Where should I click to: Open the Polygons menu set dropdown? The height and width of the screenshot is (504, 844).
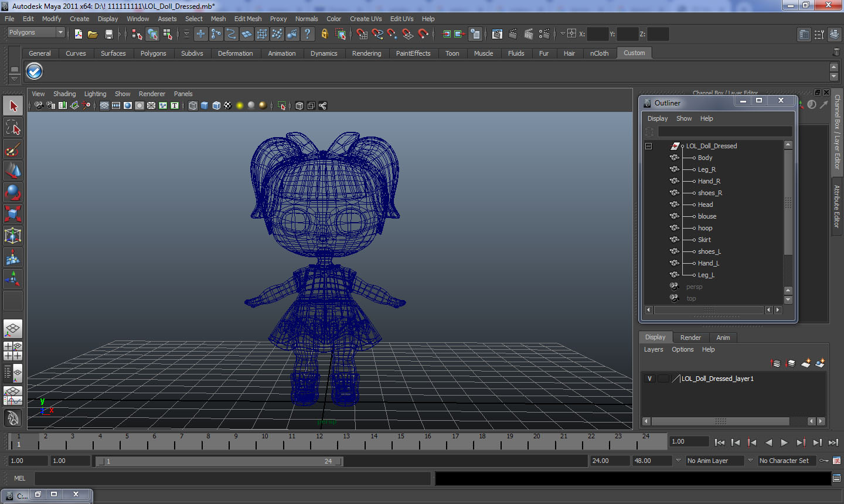36,33
